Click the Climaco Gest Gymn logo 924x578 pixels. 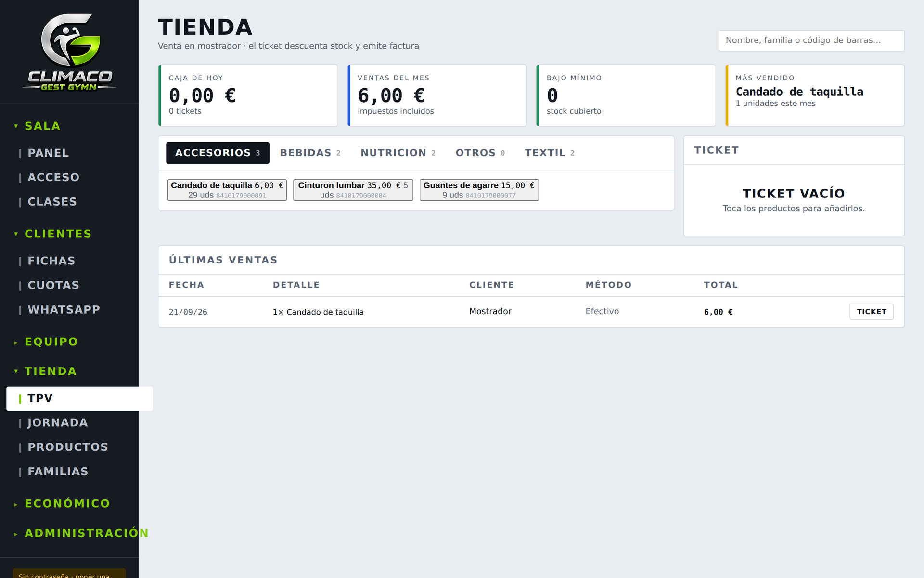point(69,52)
